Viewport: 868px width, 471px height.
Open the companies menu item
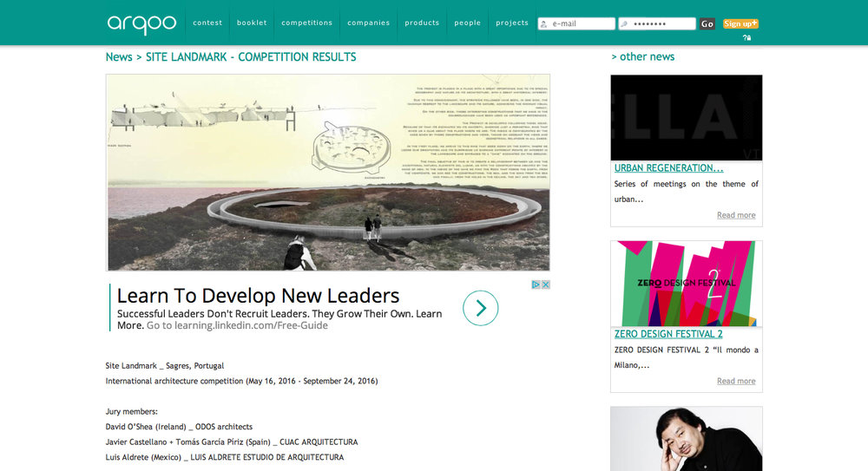[x=368, y=23]
